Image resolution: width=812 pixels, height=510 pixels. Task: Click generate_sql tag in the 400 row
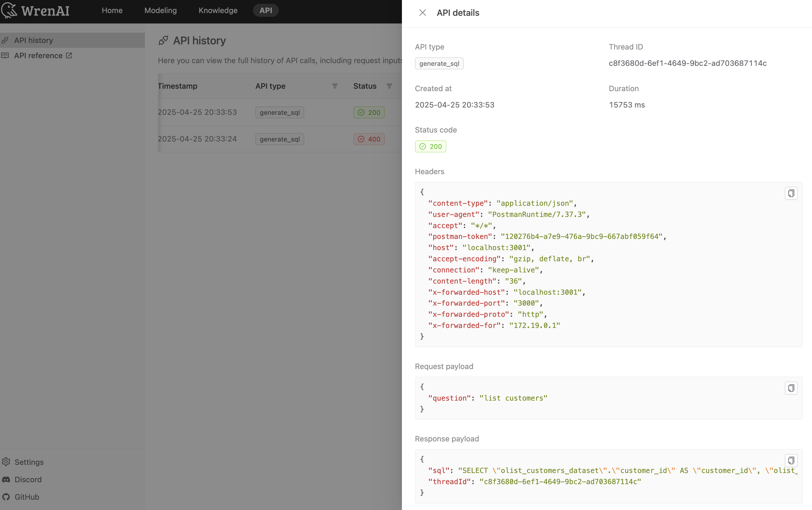click(280, 139)
